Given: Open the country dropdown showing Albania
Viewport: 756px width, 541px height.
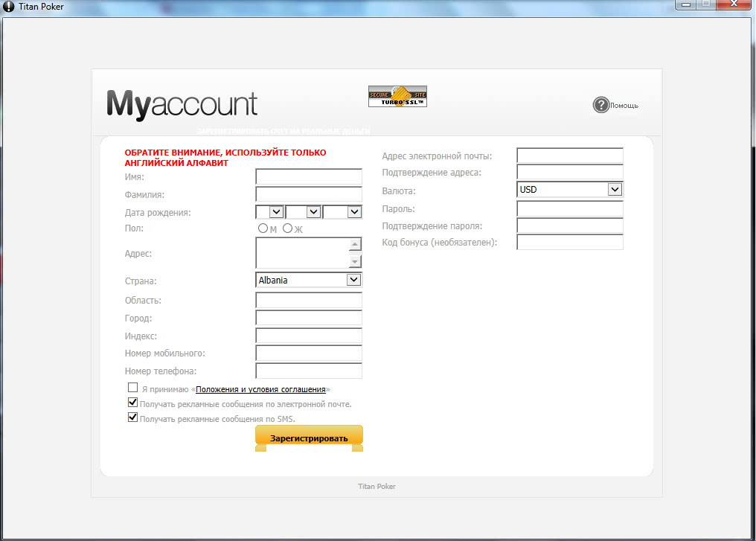Looking at the screenshot, I should (309, 280).
